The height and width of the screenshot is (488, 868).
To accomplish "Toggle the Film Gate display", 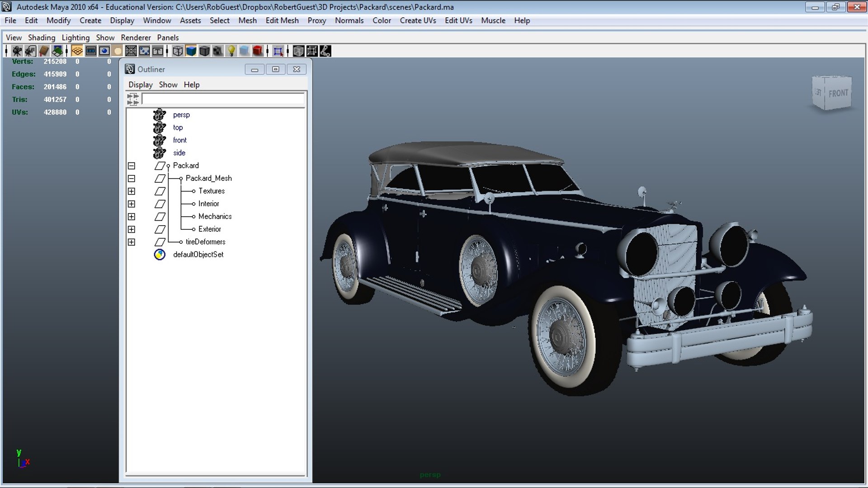I will [91, 51].
